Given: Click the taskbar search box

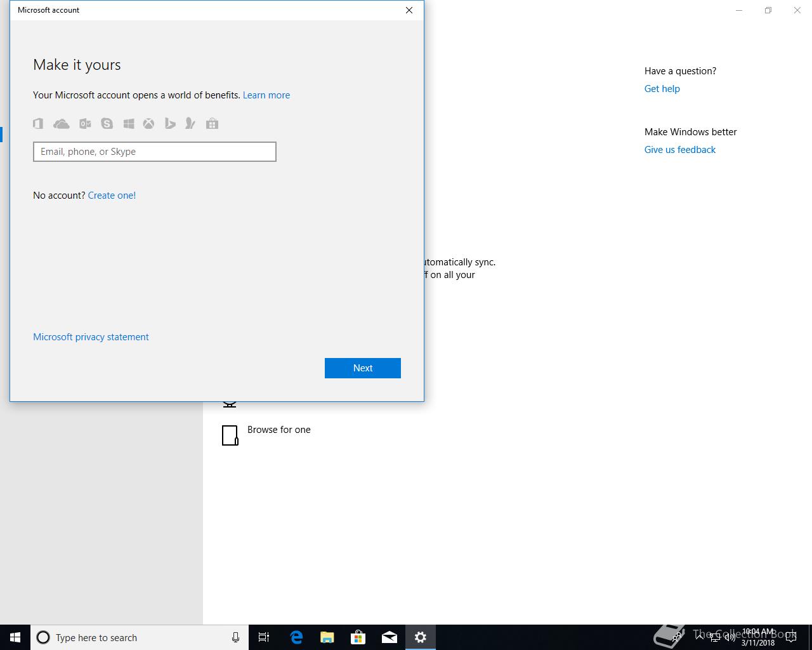Looking at the screenshot, I should tap(140, 637).
